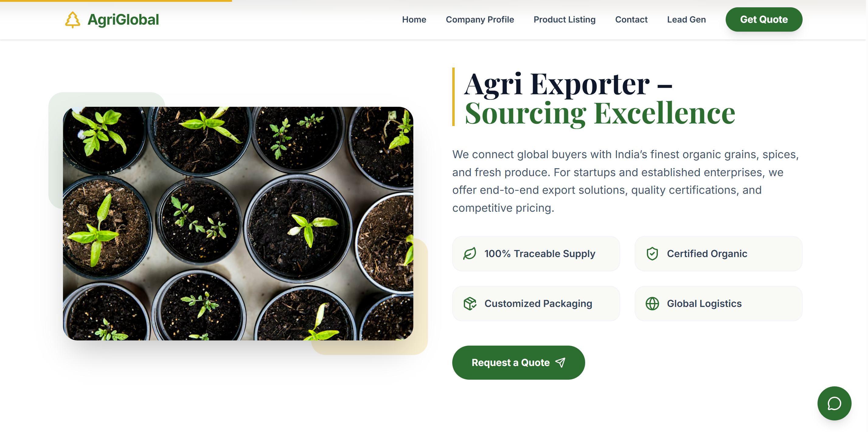
Task: Click the seedling pots hero image
Action: (x=238, y=223)
